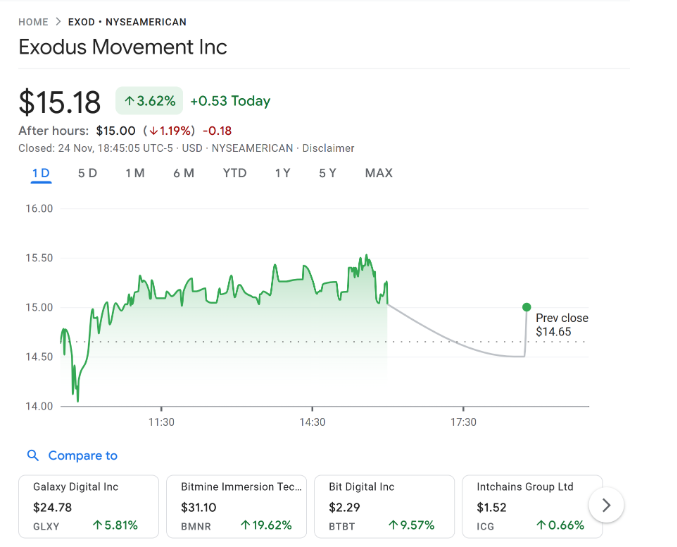Switch chart to YTD
This screenshot has width=677, height=547.
tap(235, 173)
